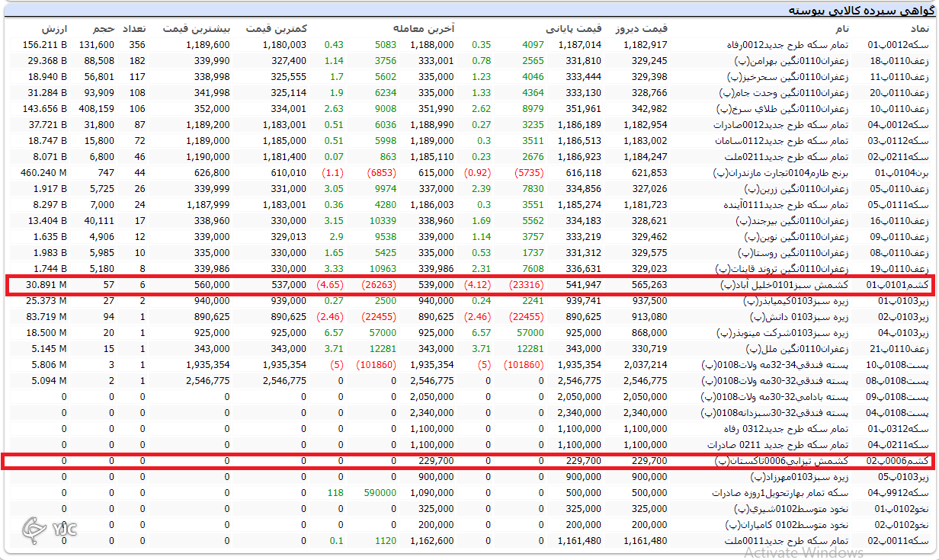Viewport: 939px width, 560px height.
Task: Sort by the ارزش column header
Action: click(x=53, y=28)
